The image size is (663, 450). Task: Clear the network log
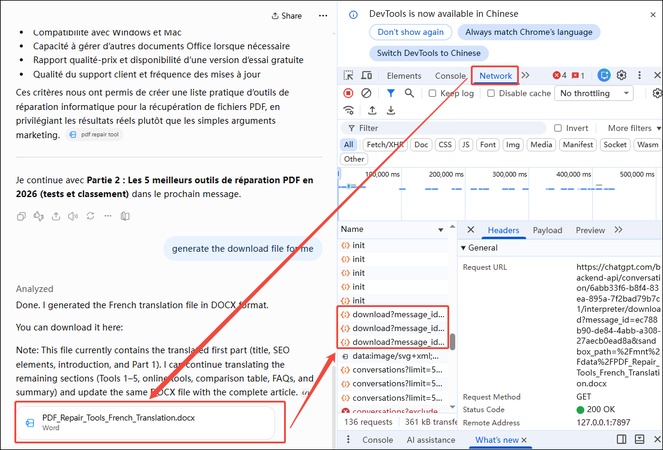pos(366,93)
